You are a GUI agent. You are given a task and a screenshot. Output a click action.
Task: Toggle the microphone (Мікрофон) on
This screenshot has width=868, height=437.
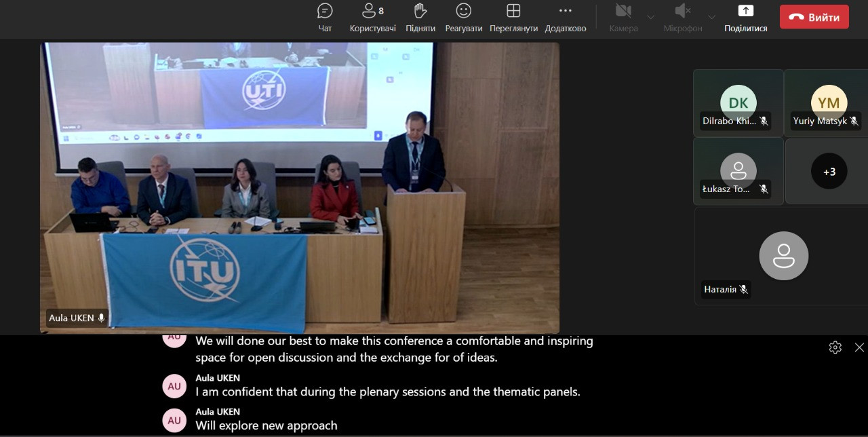(682, 17)
